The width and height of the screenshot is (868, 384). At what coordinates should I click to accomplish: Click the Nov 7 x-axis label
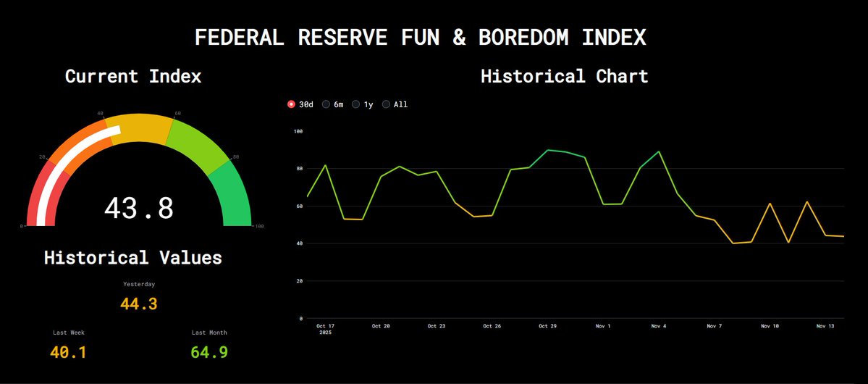pyautogui.click(x=714, y=326)
